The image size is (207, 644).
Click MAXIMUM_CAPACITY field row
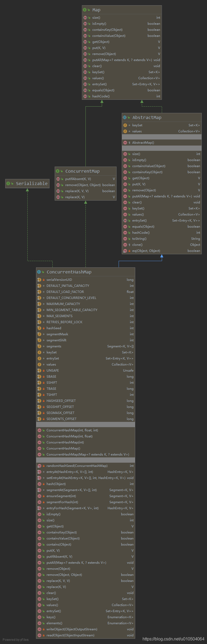point(85,304)
